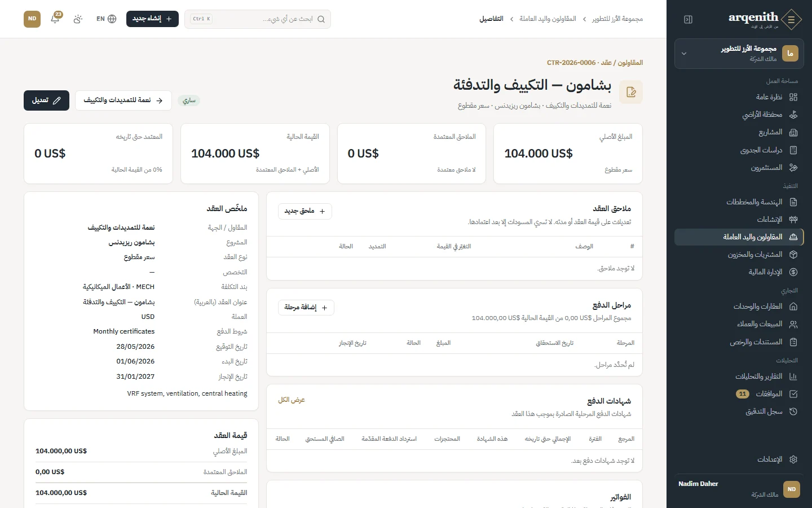Open الإدارة المالية finance section
The image size is (812, 508).
tap(739, 272)
